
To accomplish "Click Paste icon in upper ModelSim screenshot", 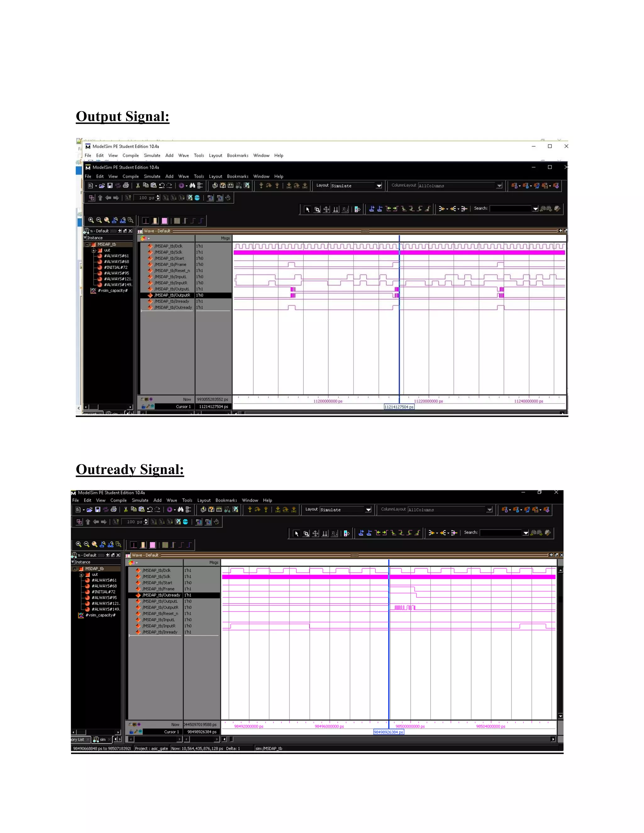I will click(x=153, y=186).
